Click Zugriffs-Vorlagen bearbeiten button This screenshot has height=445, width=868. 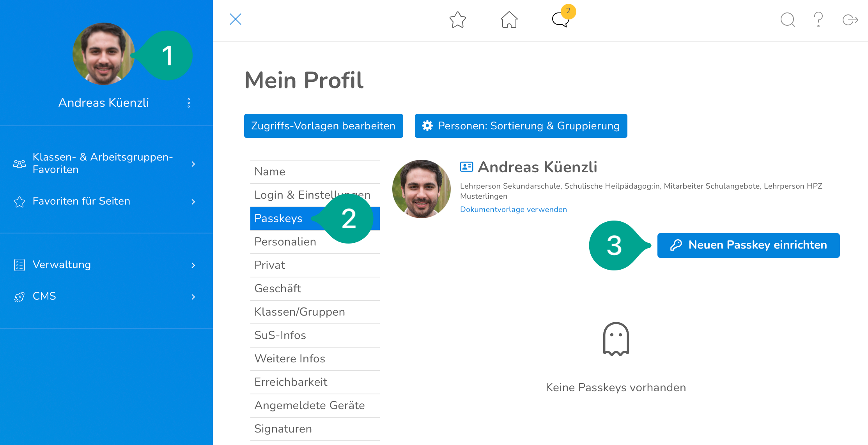click(x=323, y=126)
